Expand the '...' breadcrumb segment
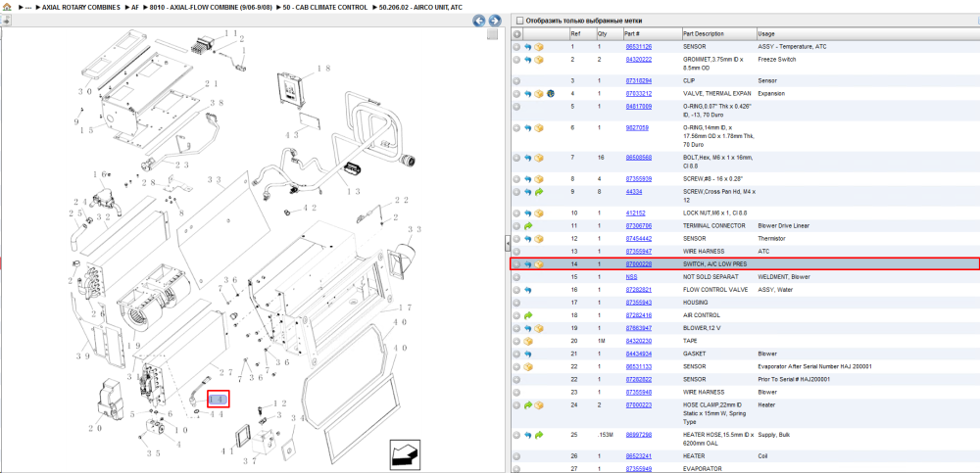 pos(28,7)
